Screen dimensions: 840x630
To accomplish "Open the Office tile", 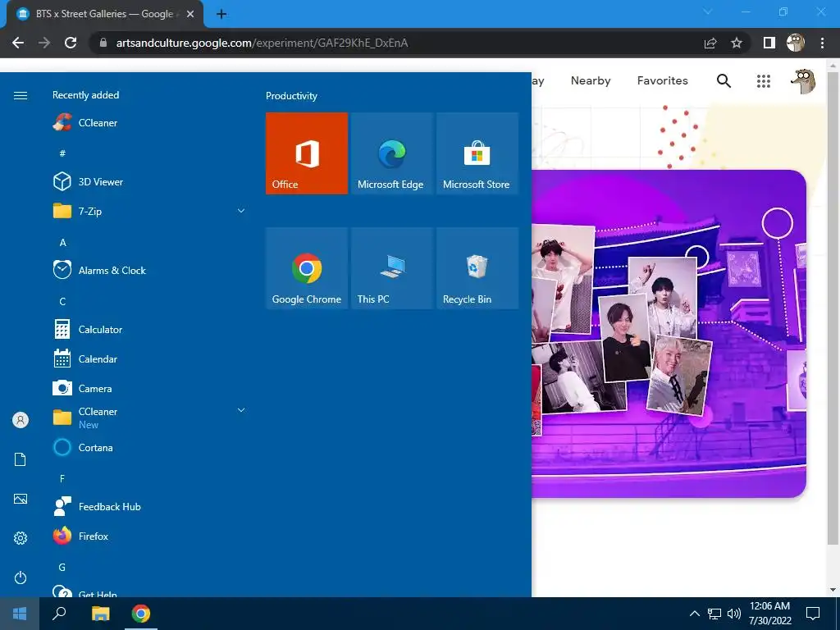I will point(307,153).
